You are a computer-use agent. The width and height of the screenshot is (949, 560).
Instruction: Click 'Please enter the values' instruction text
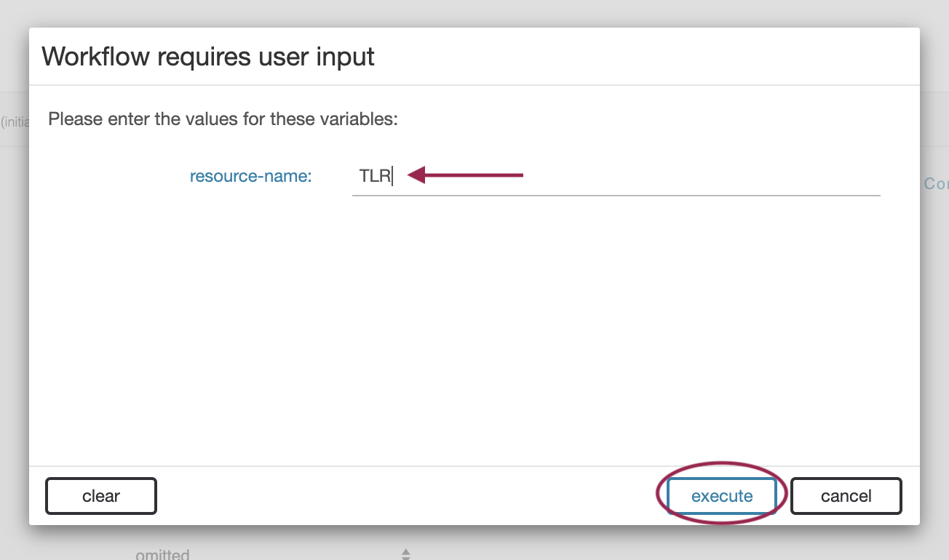tap(223, 119)
